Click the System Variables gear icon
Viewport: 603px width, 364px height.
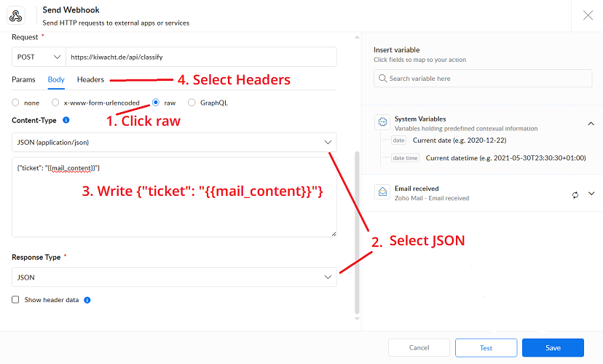(x=382, y=123)
